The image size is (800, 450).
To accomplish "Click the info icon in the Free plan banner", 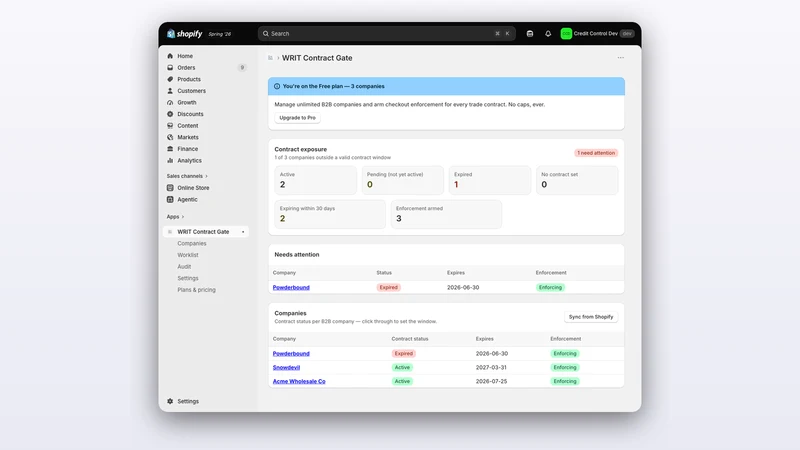I will click(277, 86).
